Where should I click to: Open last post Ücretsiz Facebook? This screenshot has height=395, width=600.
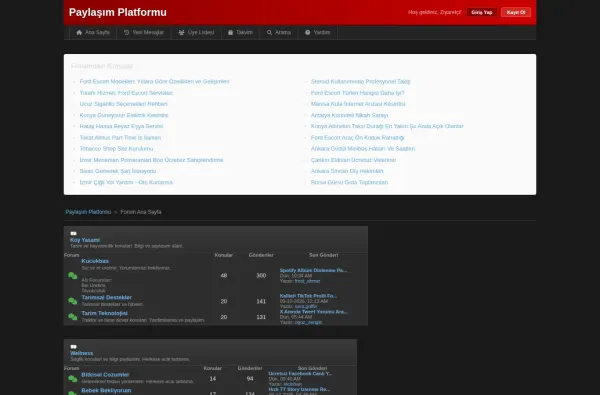tap(300, 374)
